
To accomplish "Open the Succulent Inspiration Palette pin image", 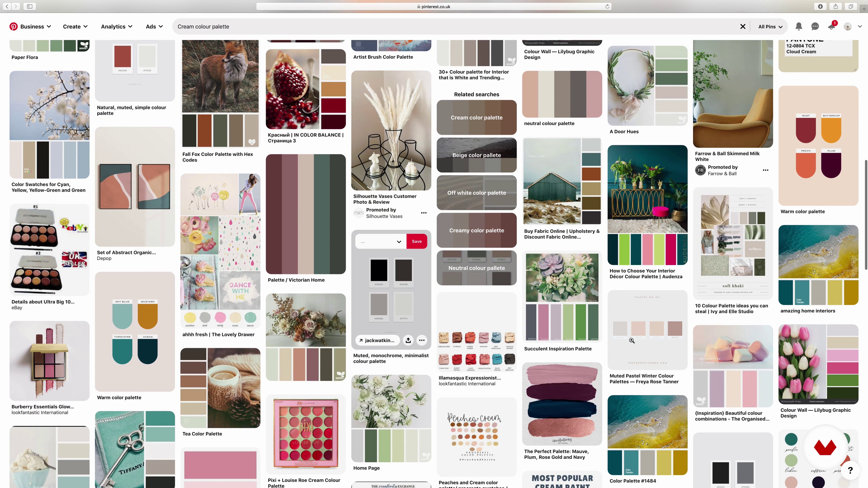I will point(562,297).
